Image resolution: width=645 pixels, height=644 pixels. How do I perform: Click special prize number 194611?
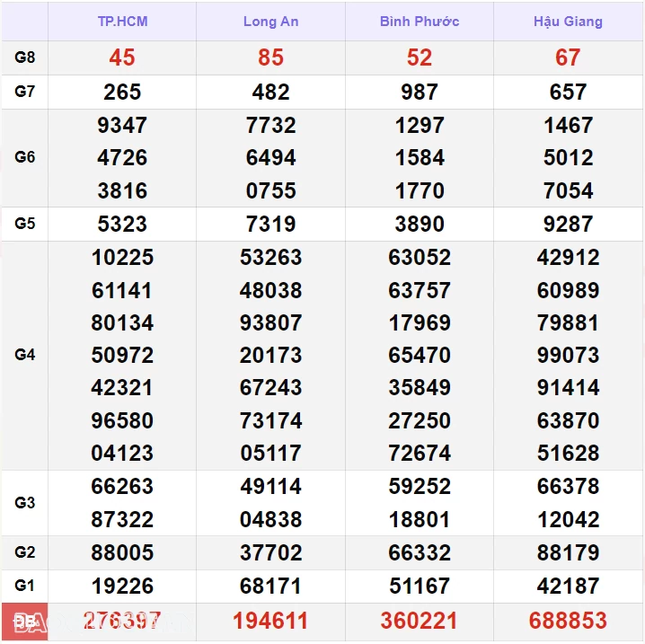coord(270,621)
